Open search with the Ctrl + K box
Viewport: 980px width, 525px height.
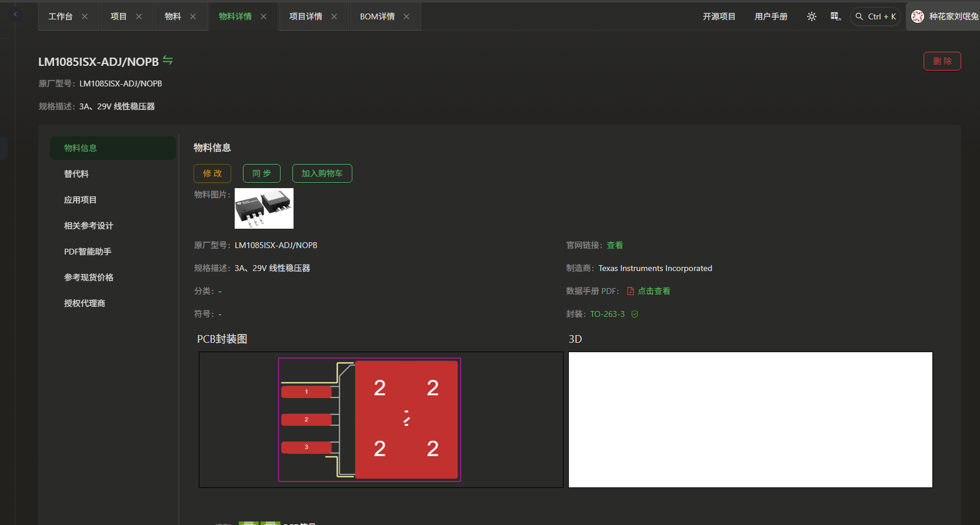(x=875, y=16)
